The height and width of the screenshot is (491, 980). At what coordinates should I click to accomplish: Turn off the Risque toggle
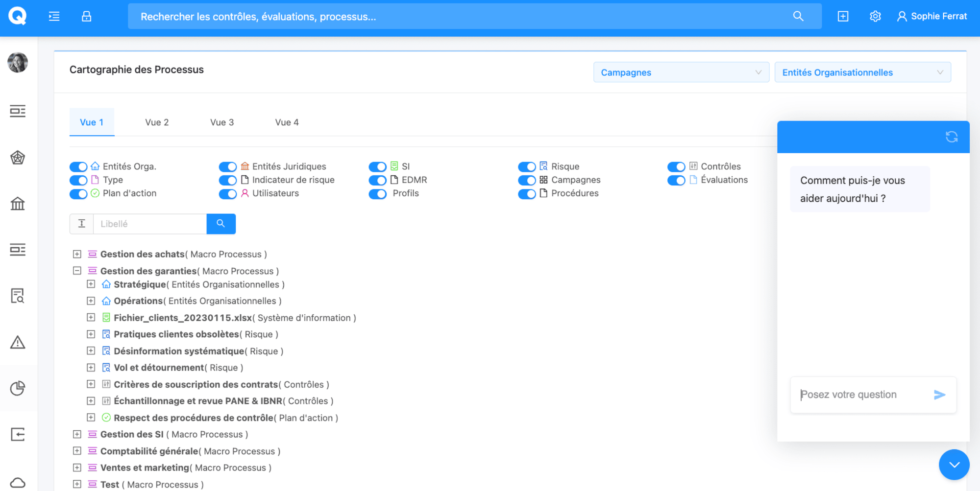527,167
